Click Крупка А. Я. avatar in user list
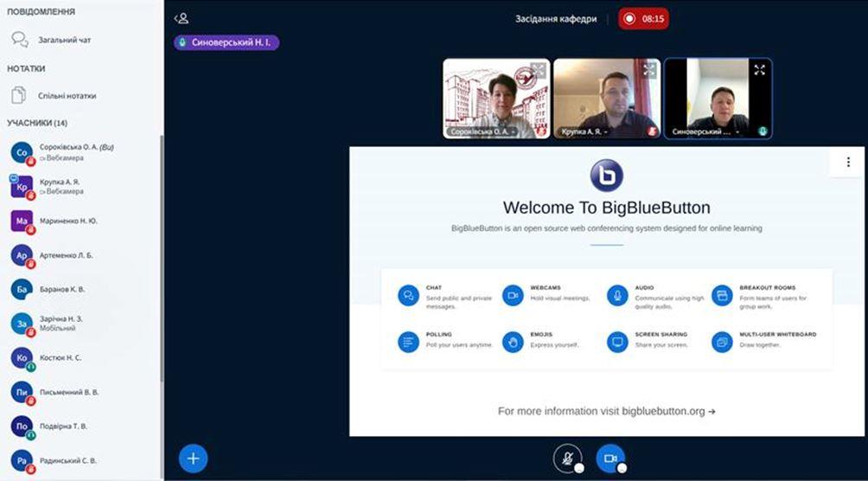This screenshot has height=481, width=868. (22, 187)
